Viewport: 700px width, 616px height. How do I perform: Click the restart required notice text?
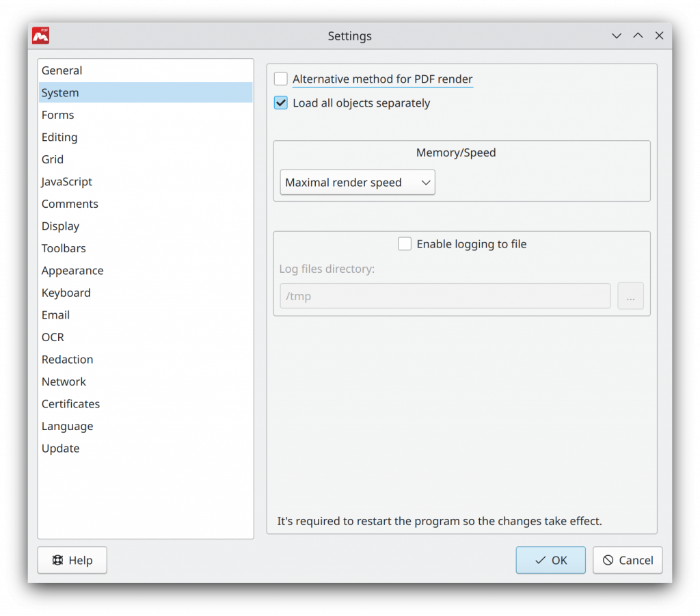click(440, 522)
